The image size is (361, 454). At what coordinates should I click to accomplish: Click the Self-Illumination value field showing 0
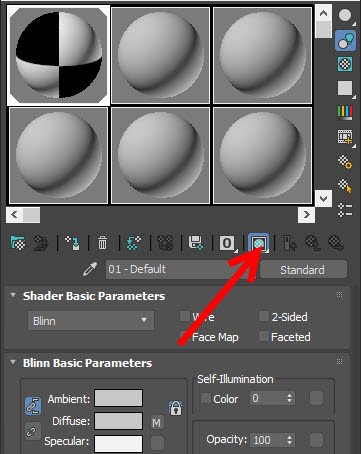pyautogui.click(x=268, y=398)
